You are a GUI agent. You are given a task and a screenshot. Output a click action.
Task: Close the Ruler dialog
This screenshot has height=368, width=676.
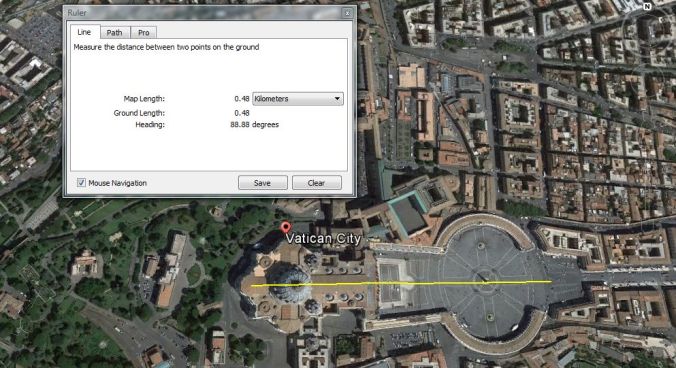[347, 13]
